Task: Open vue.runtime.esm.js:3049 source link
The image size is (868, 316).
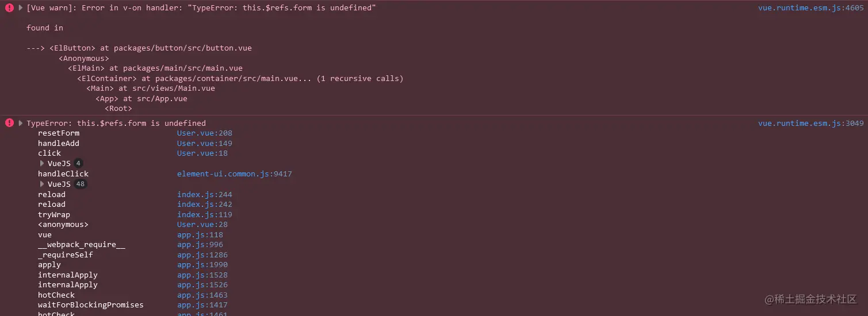Action: point(810,123)
